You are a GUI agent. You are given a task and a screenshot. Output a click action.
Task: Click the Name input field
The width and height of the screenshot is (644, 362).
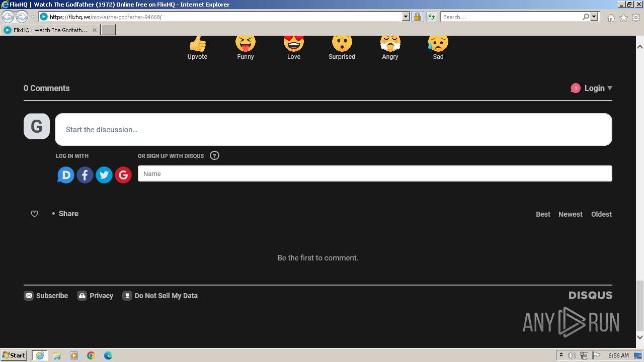pos(375,173)
